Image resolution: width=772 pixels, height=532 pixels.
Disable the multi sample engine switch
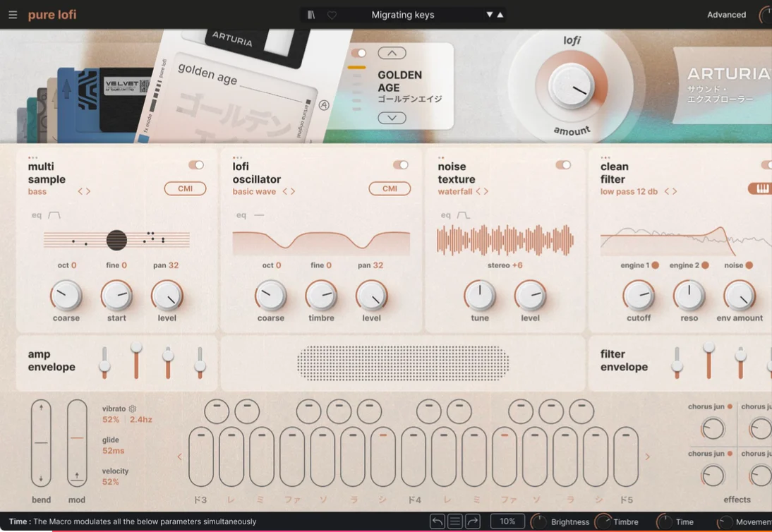point(196,165)
